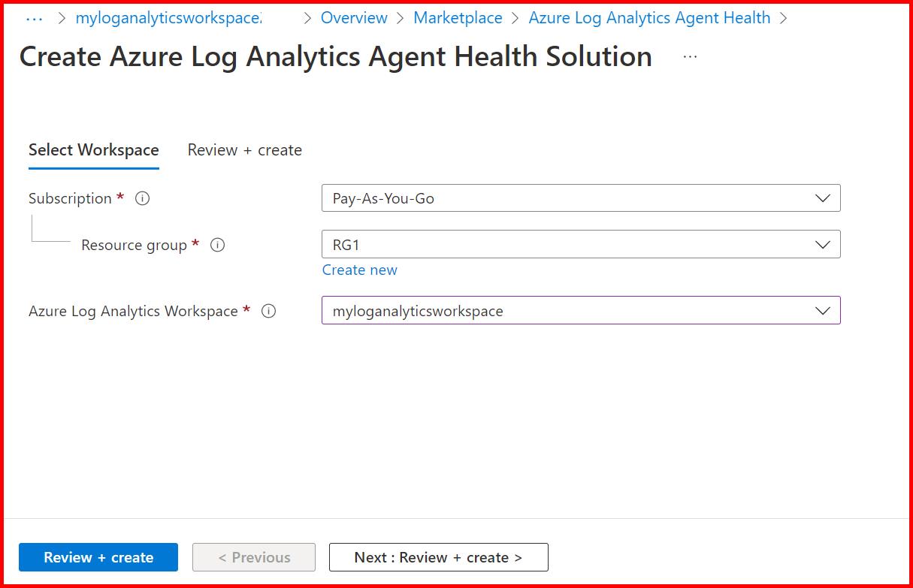Expand the Subscription Pay-As-You-Go dropdown
Screen dimensions: 913x588
(x=581, y=198)
